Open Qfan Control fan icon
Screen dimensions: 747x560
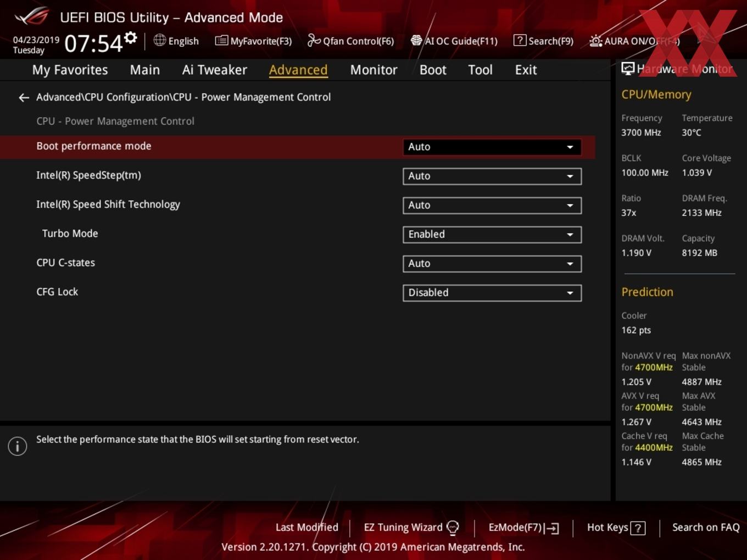pyautogui.click(x=314, y=40)
